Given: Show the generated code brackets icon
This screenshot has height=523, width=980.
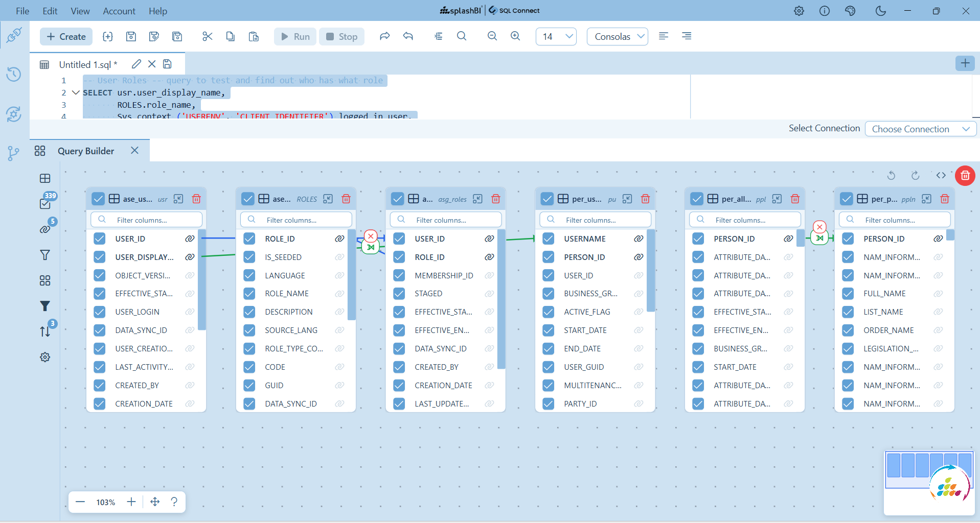Looking at the screenshot, I should pyautogui.click(x=941, y=175).
